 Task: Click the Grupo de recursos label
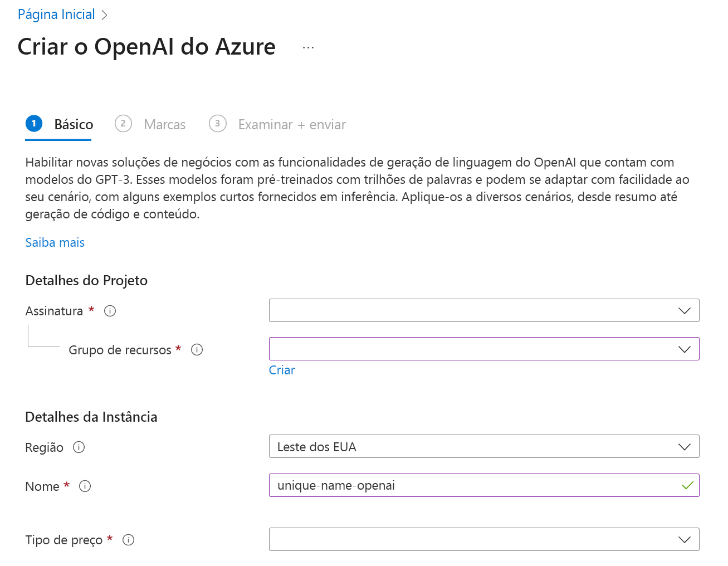tap(120, 350)
